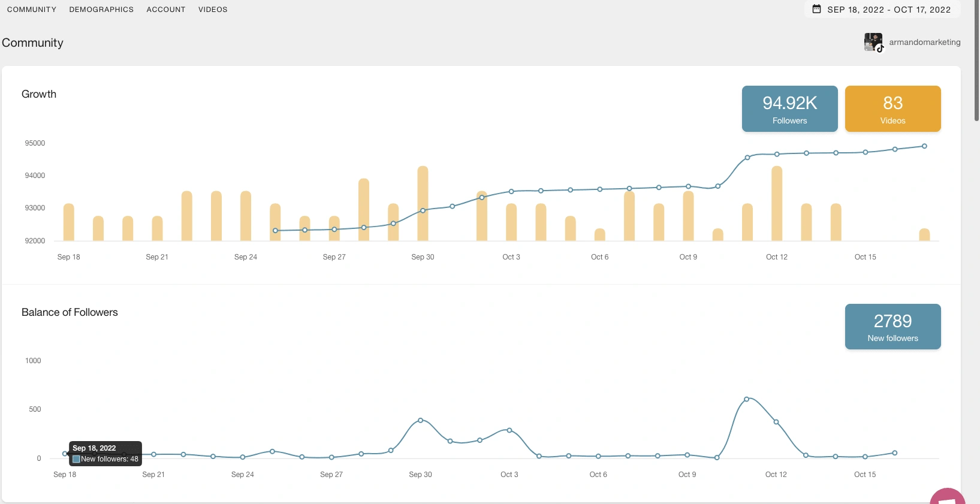Click the 83 Videos card
Image resolution: width=980 pixels, height=504 pixels.
892,108
